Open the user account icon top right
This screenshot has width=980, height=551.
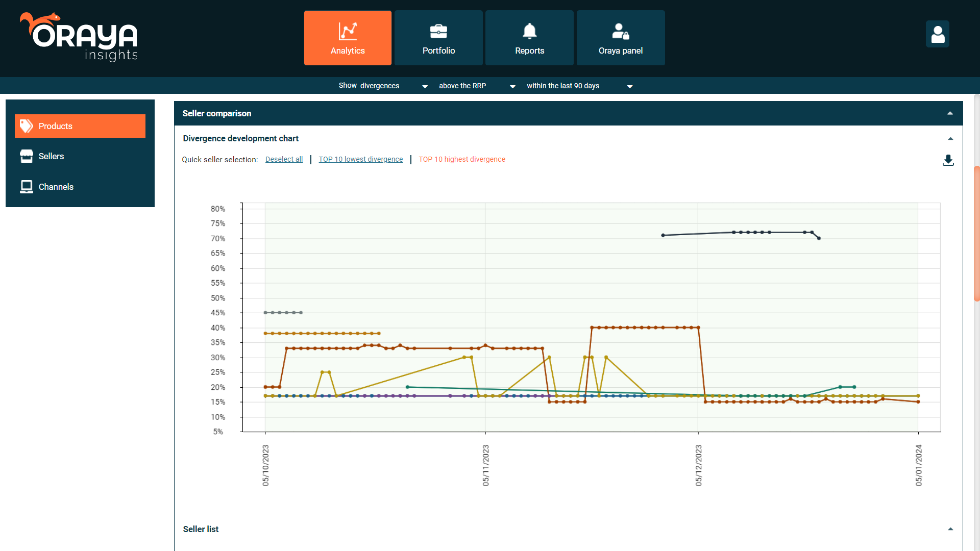click(938, 34)
